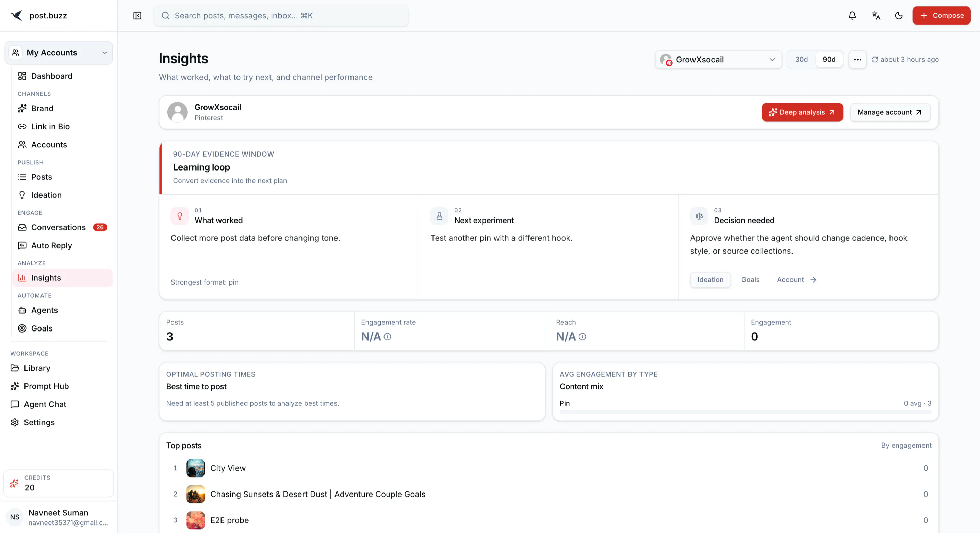This screenshot has height=533, width=980.
Task: Open Ideation in the sidebar
Action: [62, 195]
